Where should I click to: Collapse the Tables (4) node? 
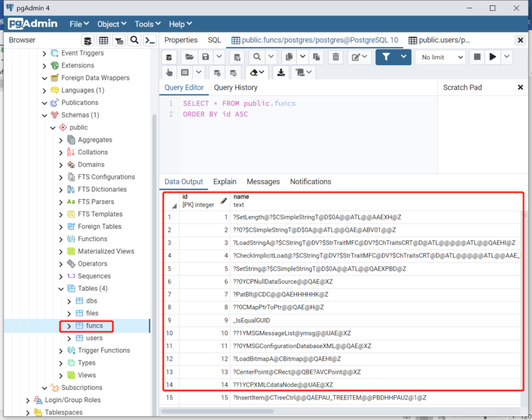[61, 289]
